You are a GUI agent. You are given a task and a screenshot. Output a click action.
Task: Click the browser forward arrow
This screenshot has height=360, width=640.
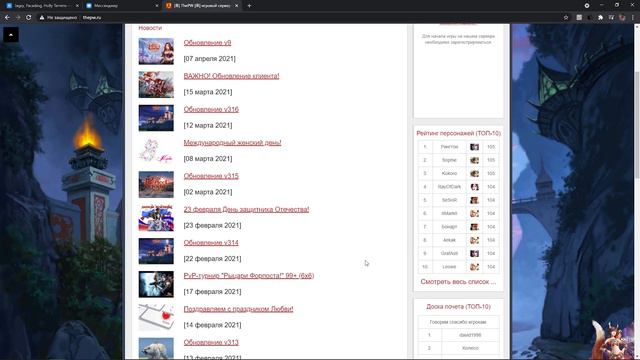[18, 18]
